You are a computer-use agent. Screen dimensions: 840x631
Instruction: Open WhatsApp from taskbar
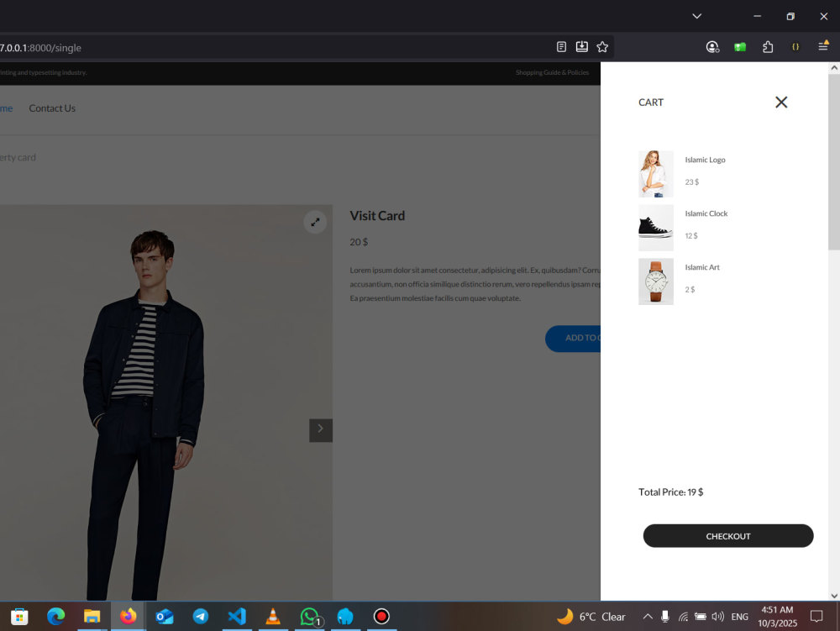coord(309,617)
